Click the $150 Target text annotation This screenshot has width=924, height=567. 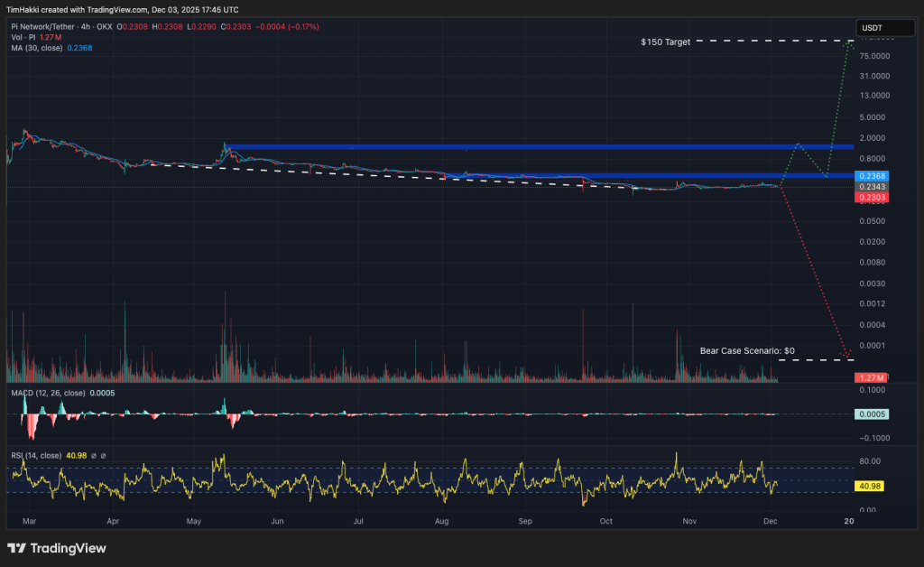click(x=664, y=42)
